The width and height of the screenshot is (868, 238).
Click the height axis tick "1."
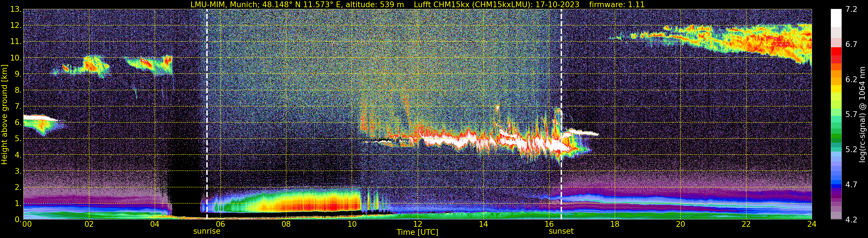[x=18, y=204]
